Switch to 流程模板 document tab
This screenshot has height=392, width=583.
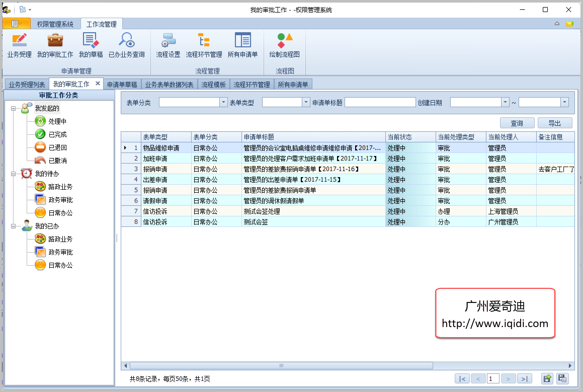pos(214,85)
